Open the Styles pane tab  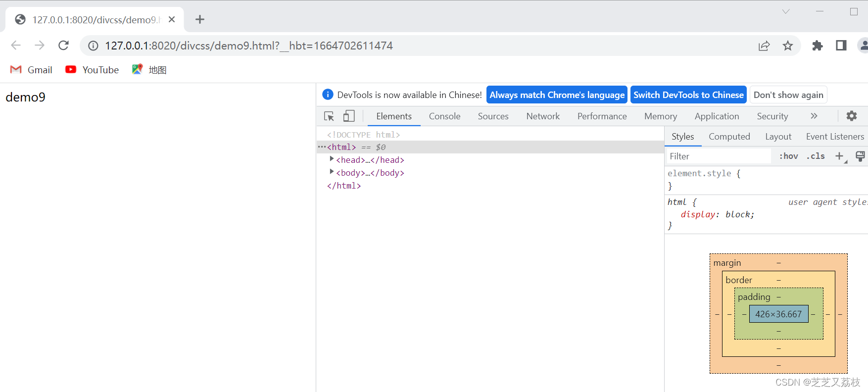coord(682,137)
